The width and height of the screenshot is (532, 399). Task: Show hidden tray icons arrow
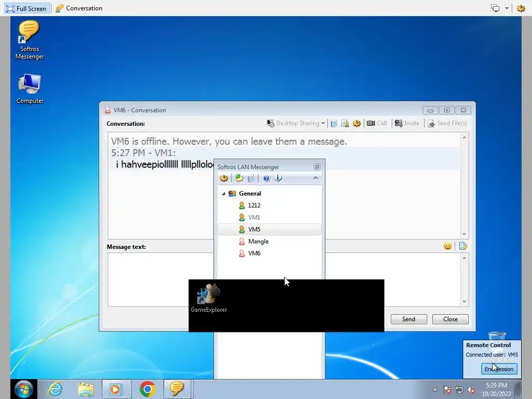tap(435, 390)
